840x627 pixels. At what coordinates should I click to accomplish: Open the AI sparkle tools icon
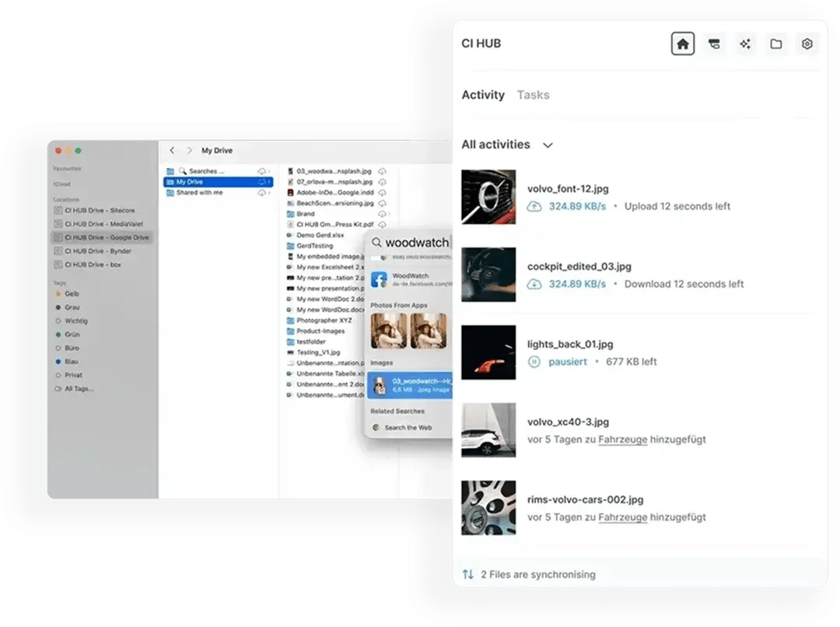tap(745, 44)
